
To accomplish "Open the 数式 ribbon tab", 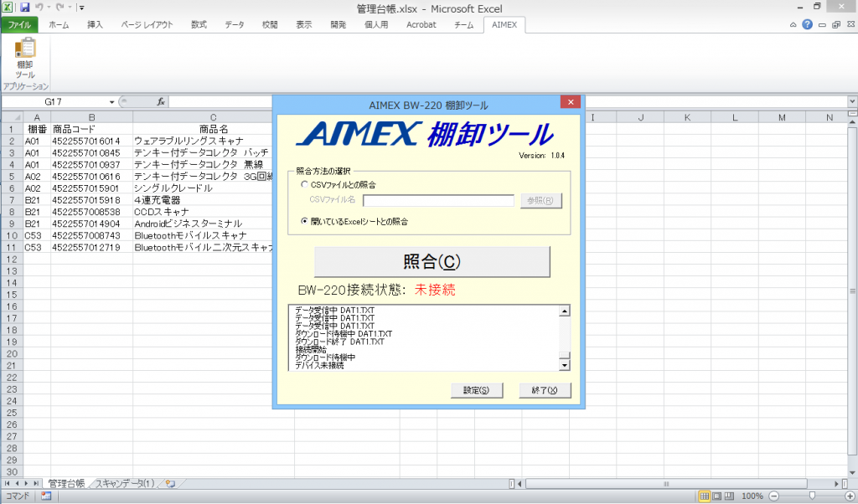I will [199, 24].
